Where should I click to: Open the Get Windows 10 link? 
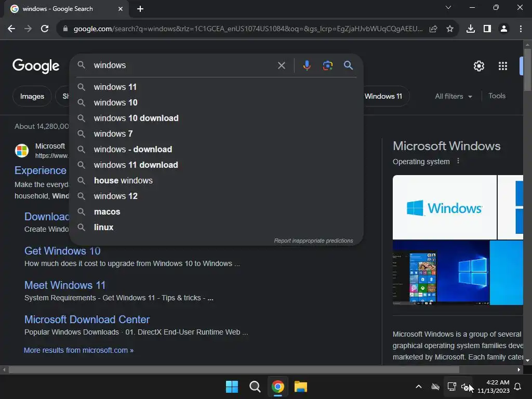[62, 251]
